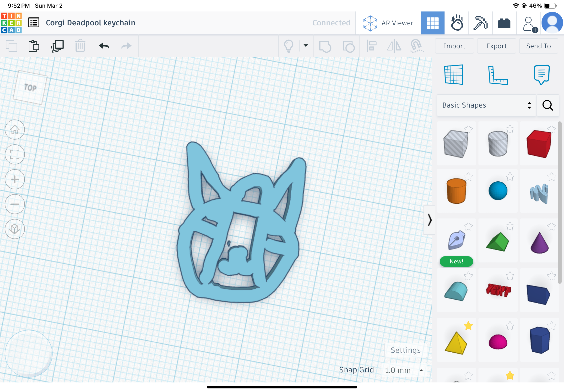Click the Ungroup shapes icon
564x392 pixels.
(x=348, y=46)
